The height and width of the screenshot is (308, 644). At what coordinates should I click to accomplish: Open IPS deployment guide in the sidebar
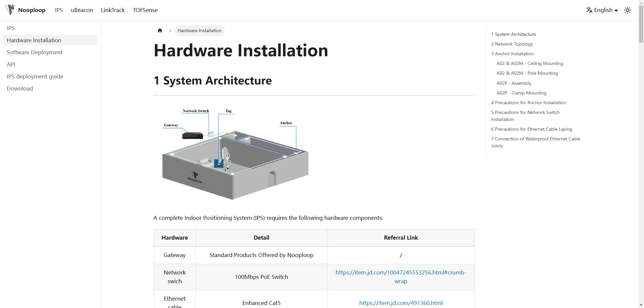pos(50,76)
